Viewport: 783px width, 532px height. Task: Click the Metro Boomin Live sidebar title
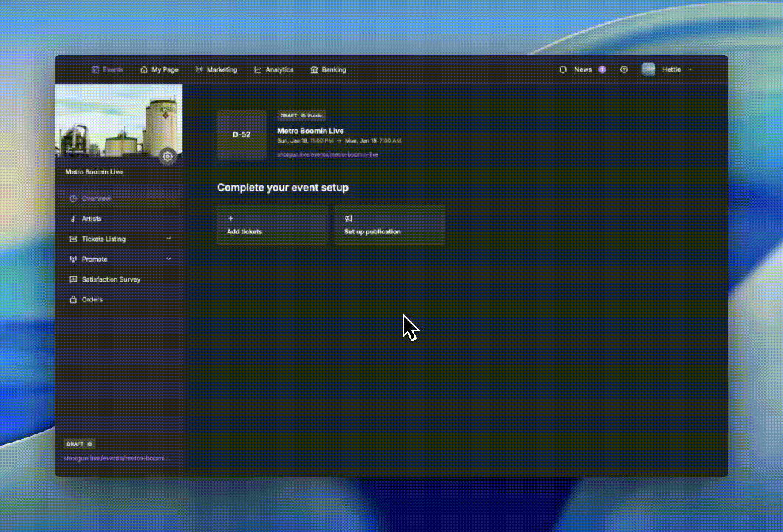coord(94,172)
